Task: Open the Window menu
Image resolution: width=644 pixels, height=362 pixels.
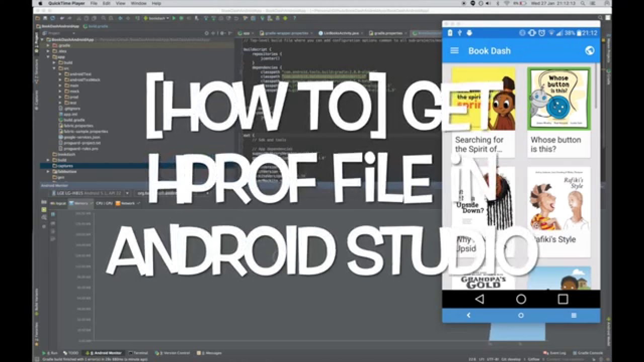Action: [138, 3]
